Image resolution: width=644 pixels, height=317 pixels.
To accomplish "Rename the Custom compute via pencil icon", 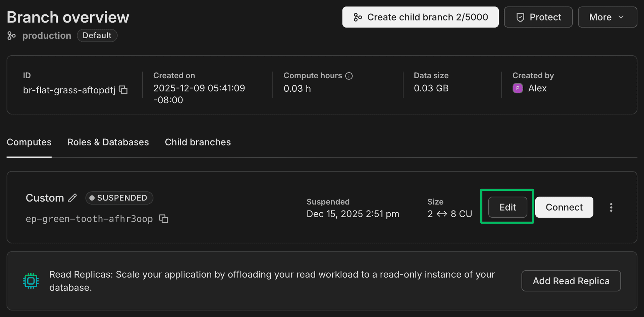I will pos(72,198).
